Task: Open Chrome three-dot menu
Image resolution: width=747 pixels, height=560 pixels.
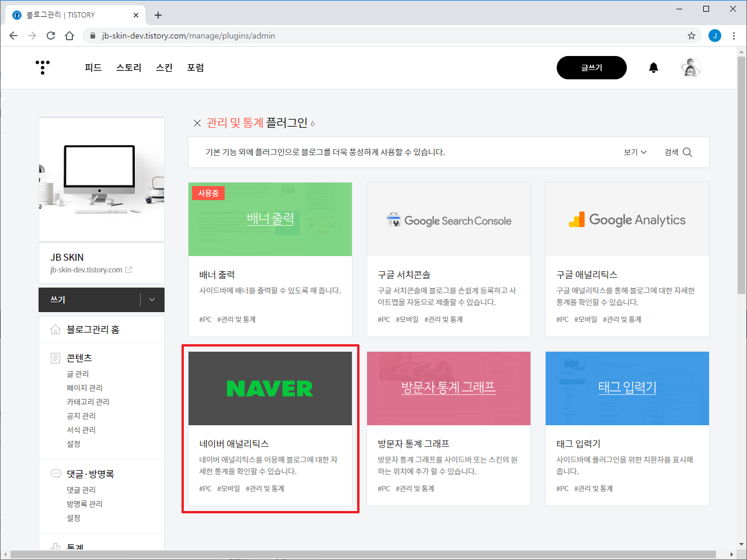Action: point(734,36)
